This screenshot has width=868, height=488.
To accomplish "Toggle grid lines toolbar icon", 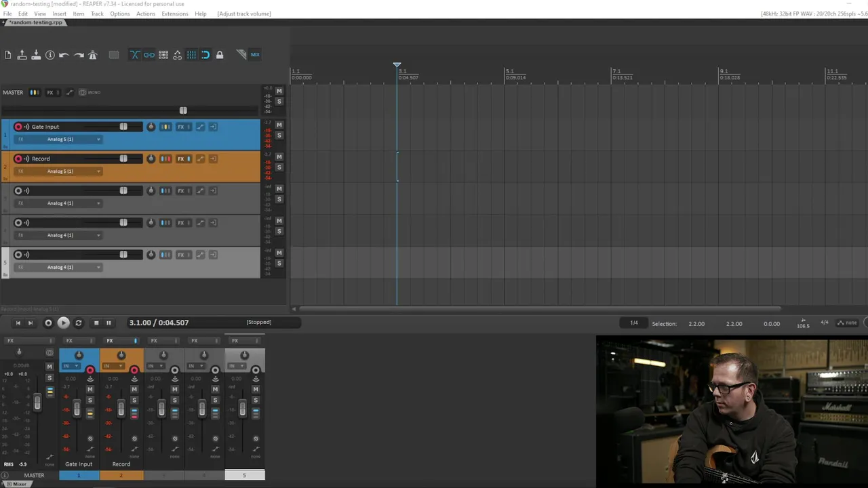I will tap(191, 55).
